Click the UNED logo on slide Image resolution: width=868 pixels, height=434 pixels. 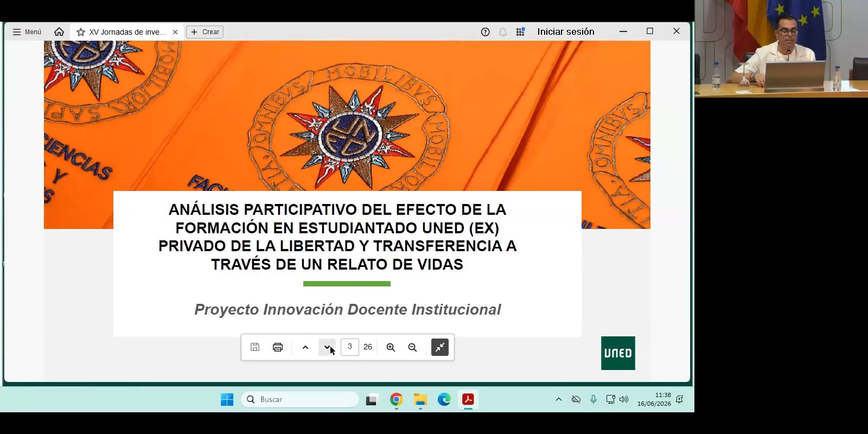click(x=618, y=353)
